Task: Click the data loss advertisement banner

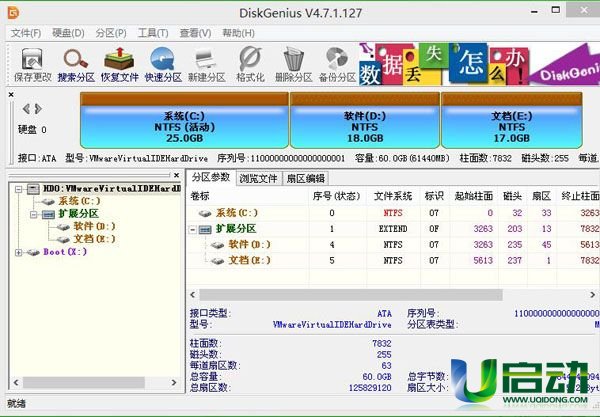Action: [x=479, y=64]
